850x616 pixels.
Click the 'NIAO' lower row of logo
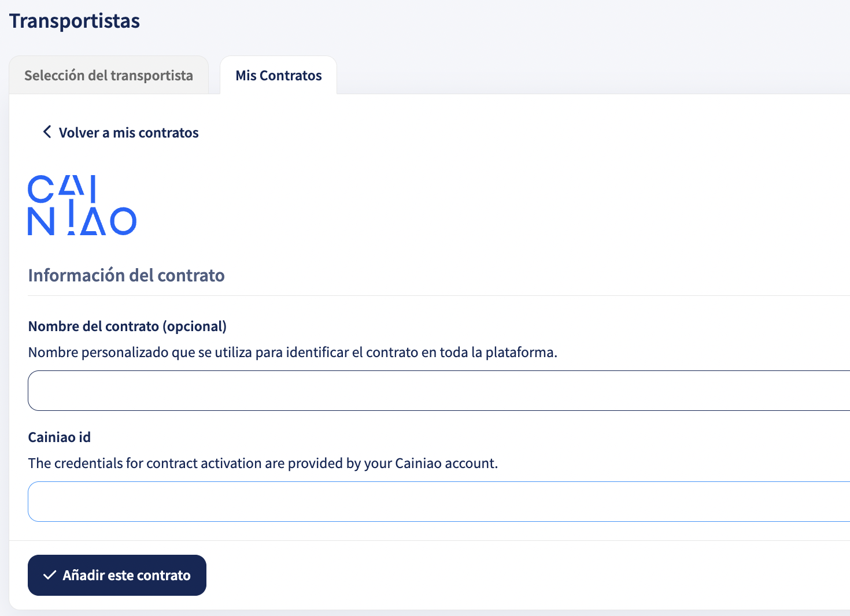click(x=82, y=221)
